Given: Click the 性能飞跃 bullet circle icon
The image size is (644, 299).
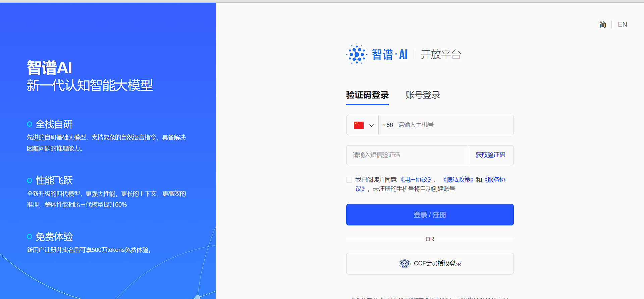Looking at the screenshot, I should (30, 180).
